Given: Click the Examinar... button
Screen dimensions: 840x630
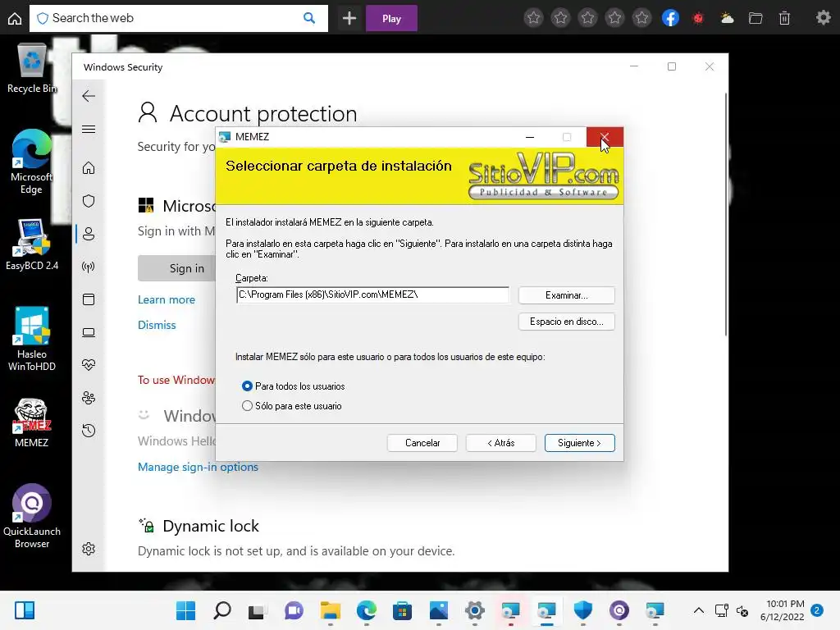Looking at the screenshot, I should click(566, 295).
